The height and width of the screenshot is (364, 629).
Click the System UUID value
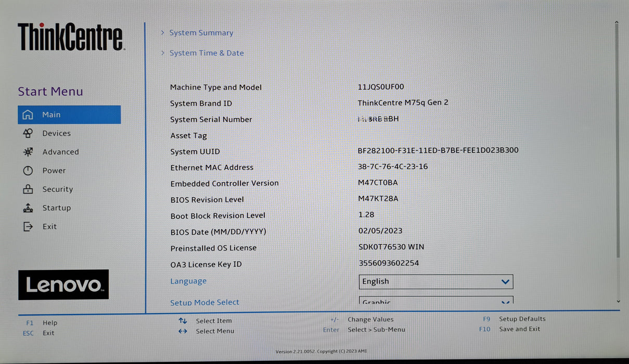[438, 150]
